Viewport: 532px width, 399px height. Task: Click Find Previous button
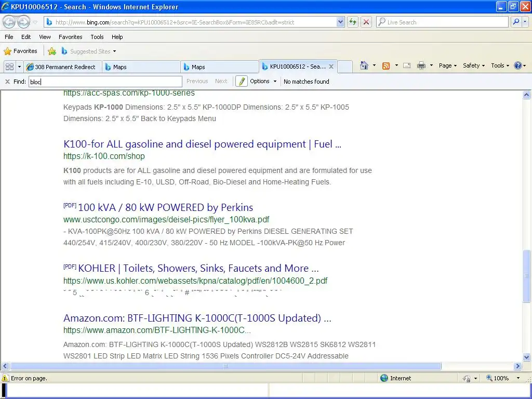point(197,82)
